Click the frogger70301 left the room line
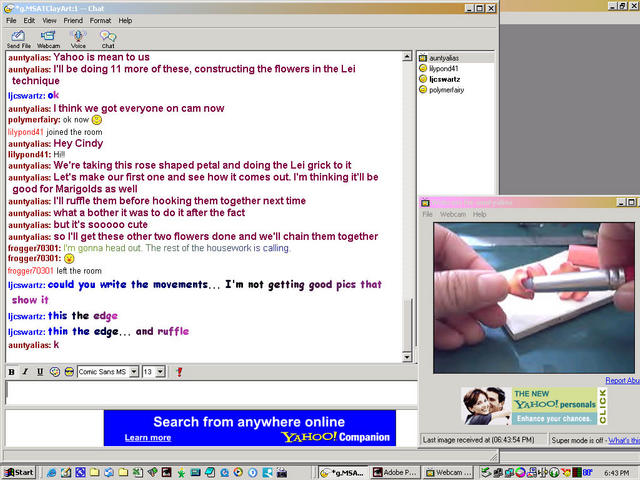The height and width of the screenshot is (480, 640). (x=55, y=271)
